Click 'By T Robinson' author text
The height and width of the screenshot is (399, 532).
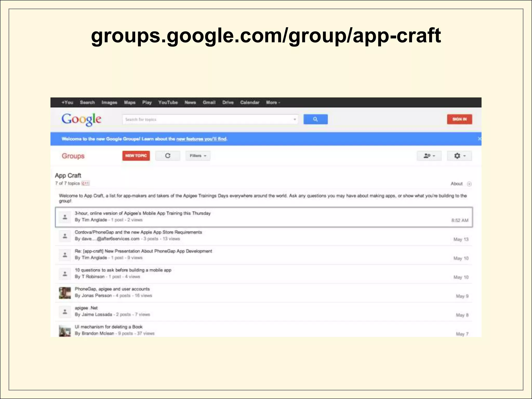pos(90,277)
